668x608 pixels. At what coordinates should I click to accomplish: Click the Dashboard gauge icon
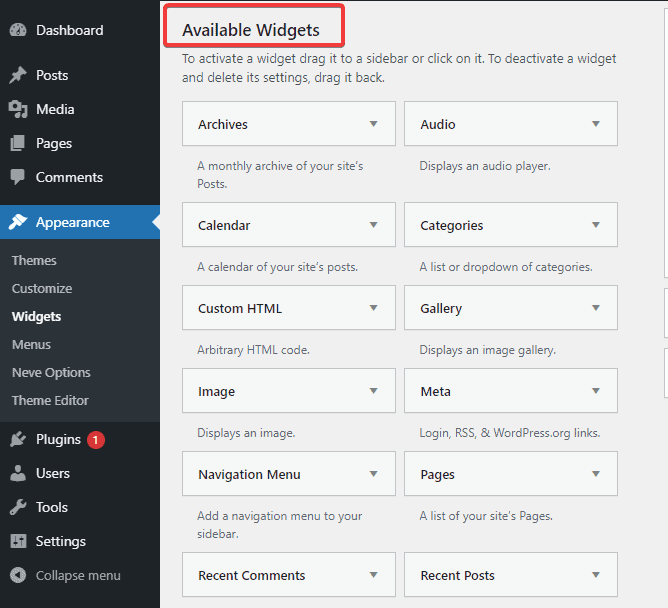coord(18,30)
